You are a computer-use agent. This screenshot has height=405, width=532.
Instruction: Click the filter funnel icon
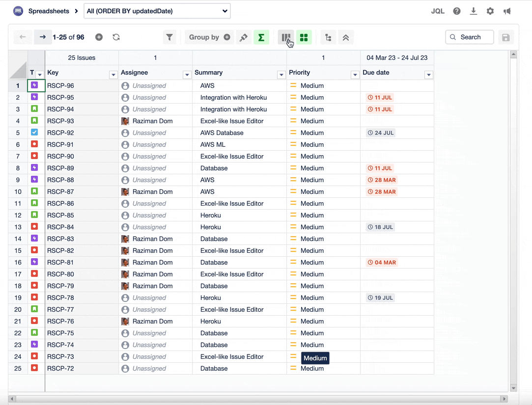pos(169,37)
